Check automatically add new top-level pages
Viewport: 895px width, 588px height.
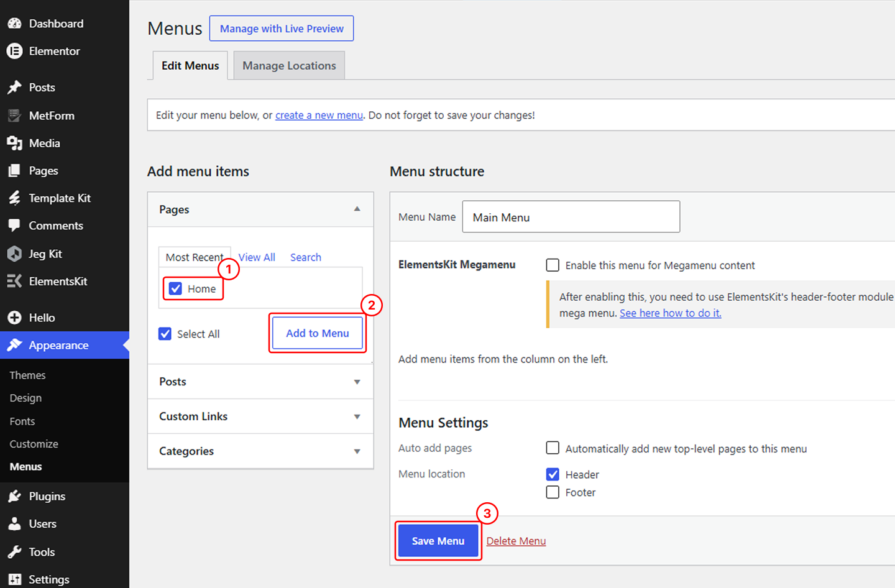[x=553, y=448]
